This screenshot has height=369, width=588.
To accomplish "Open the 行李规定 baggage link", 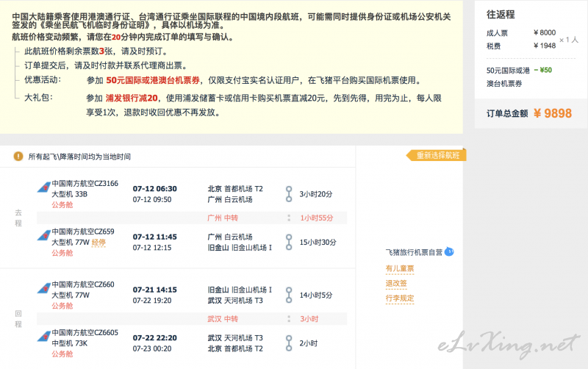I will (x=400, y=298).
